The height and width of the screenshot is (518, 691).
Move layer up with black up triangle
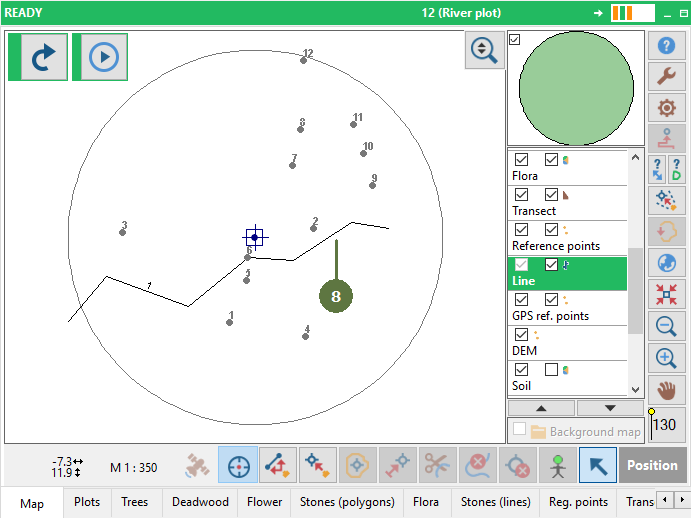point(541,408)
